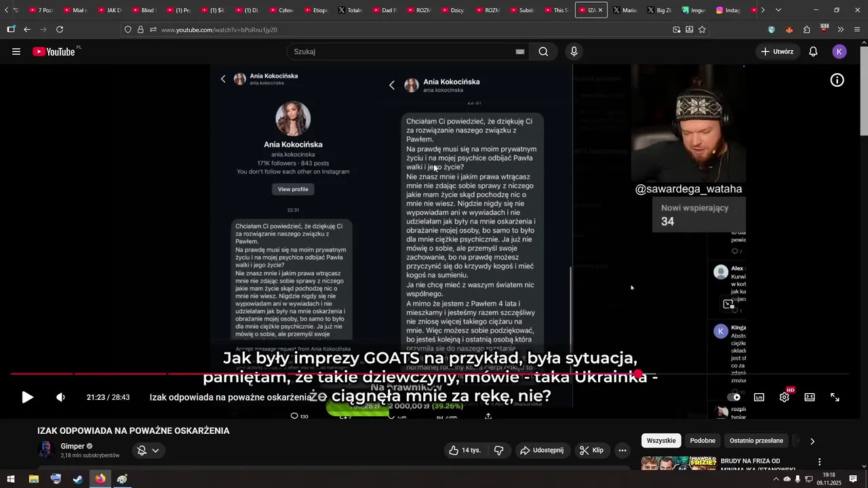This screenshot has height=488, width=868.
Task: Open the Gimper channel avatar
Action: coord(45,450)
